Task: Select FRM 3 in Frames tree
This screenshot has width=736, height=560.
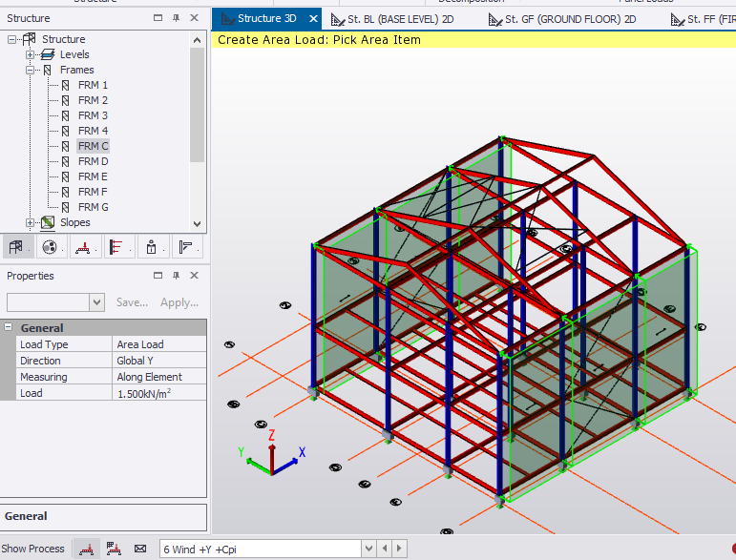Action: click(93, 115)
